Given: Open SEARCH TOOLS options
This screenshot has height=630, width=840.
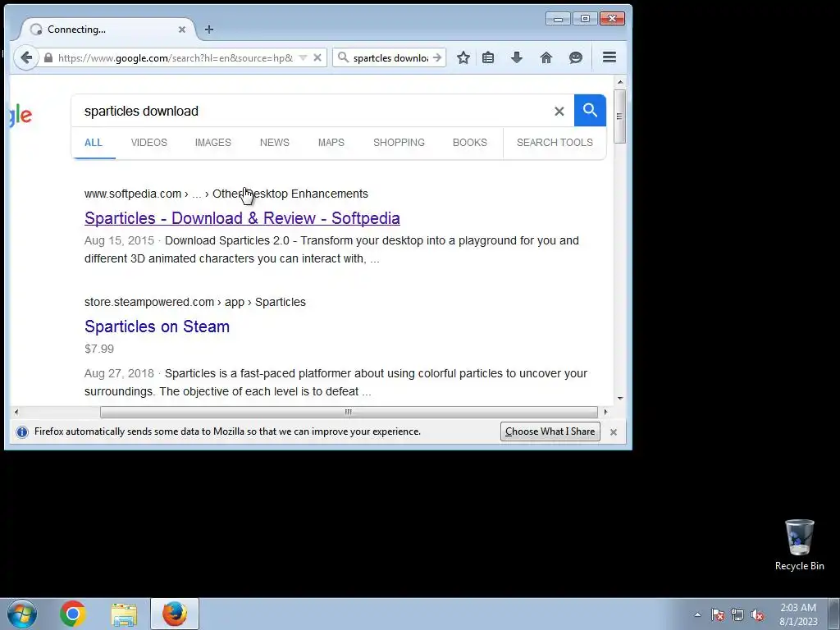Looking at the screenshot, I should [x=555, y=143].
